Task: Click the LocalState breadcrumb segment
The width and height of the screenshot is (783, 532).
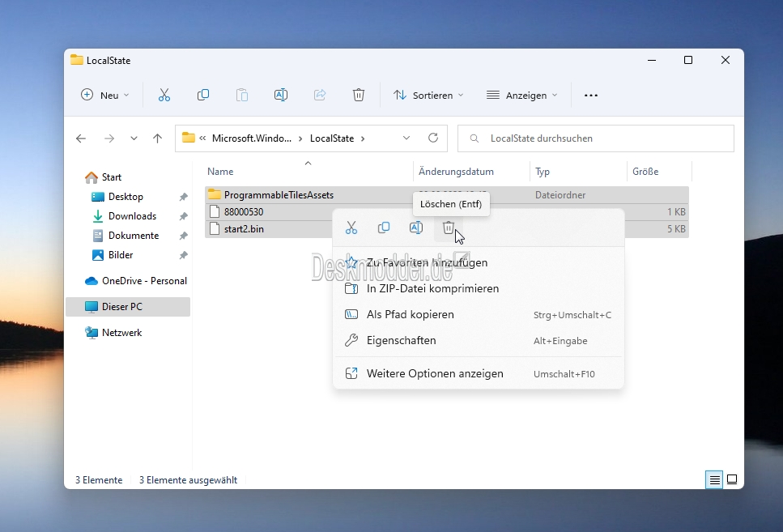Action: point(332,138)
